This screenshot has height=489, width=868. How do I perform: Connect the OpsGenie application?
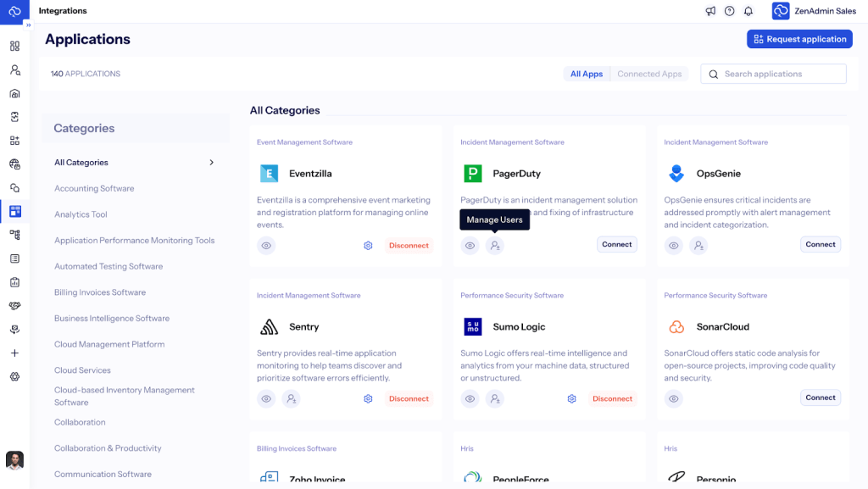click(820, 244)
